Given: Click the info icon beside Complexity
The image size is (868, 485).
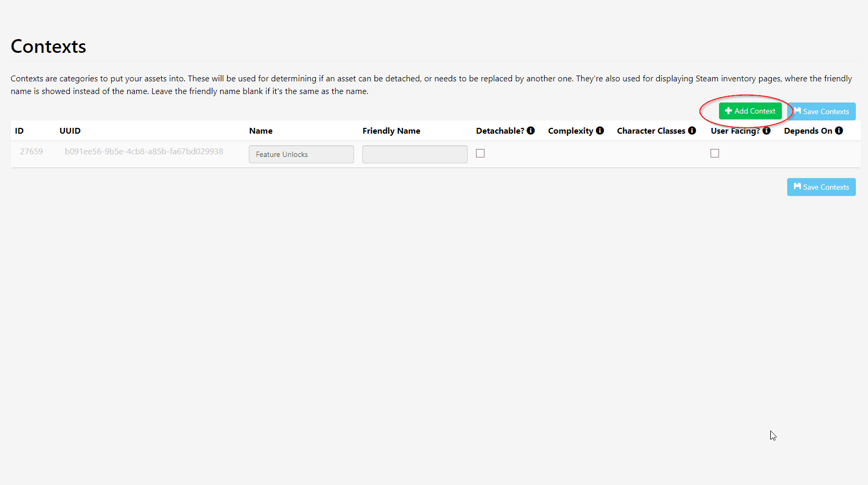Looking at the screenshot, I should (x=600, y=130).
